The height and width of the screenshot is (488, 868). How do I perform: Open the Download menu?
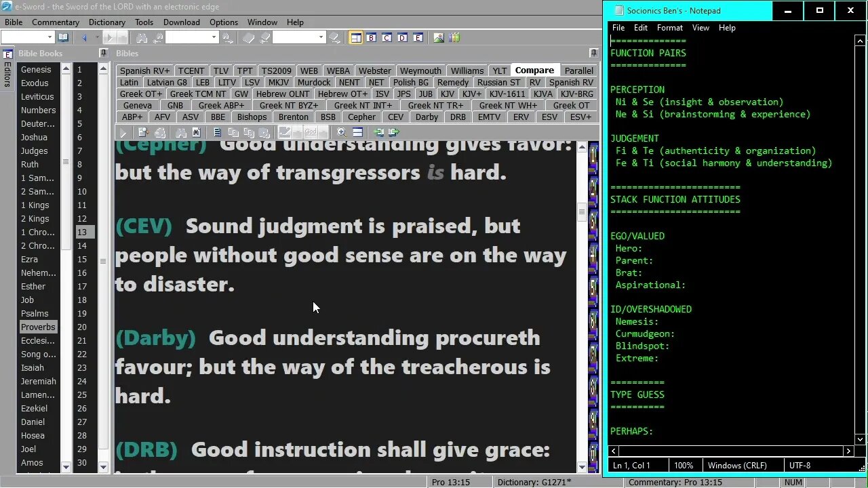[x=182, y=22]
